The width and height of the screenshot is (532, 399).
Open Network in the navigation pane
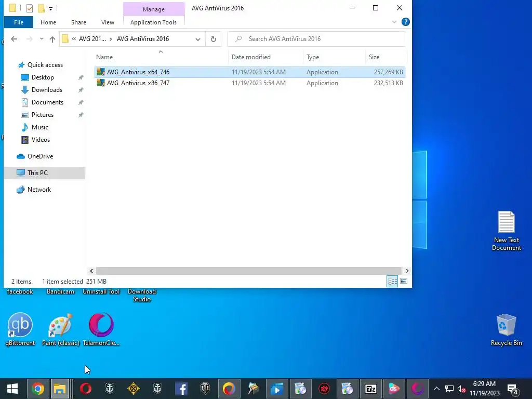pos(39,190)
